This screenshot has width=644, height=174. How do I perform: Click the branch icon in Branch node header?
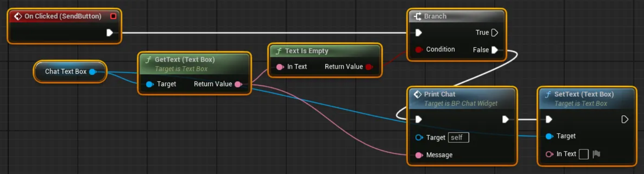point(418,16)
